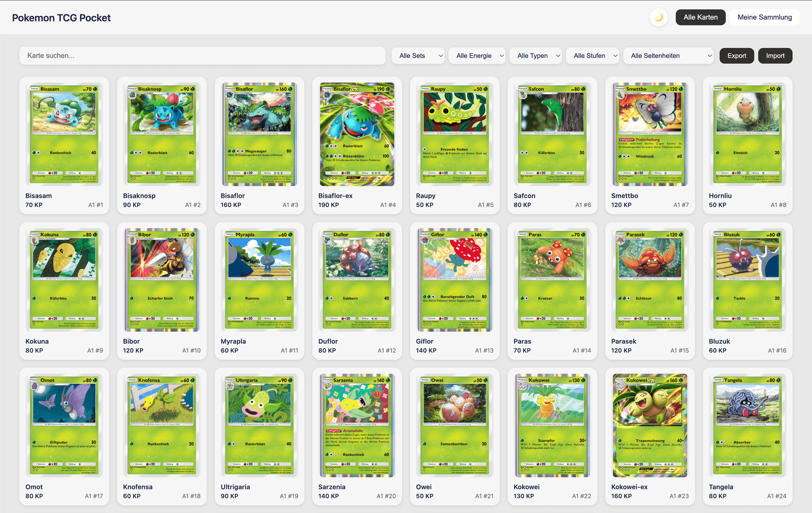Screen dimensions: 812x513
Task: Open the Sarzenia card thumbnail
Action: (x=357, y=425)
